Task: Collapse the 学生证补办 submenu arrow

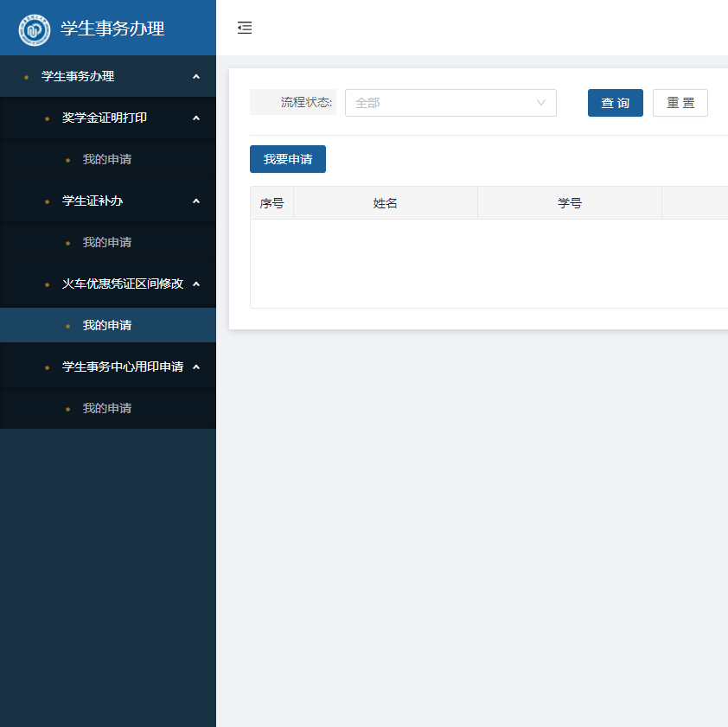Action: (x=196, y=201)
